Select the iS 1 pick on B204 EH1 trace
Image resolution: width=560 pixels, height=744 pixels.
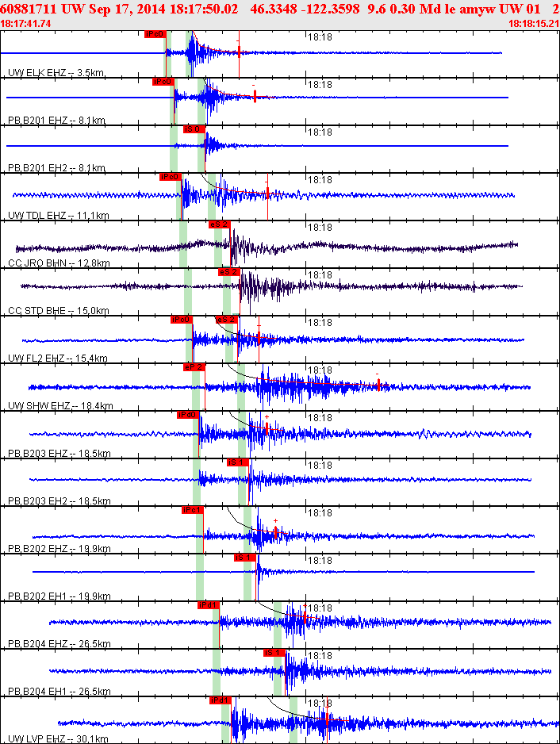coord(274,653)
